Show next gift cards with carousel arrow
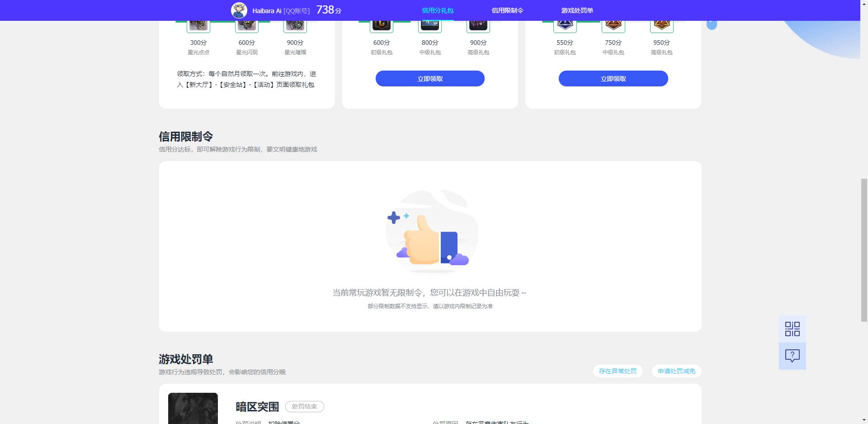The width and height of the screenshot is (868, 424). click(x=712, y=24)
